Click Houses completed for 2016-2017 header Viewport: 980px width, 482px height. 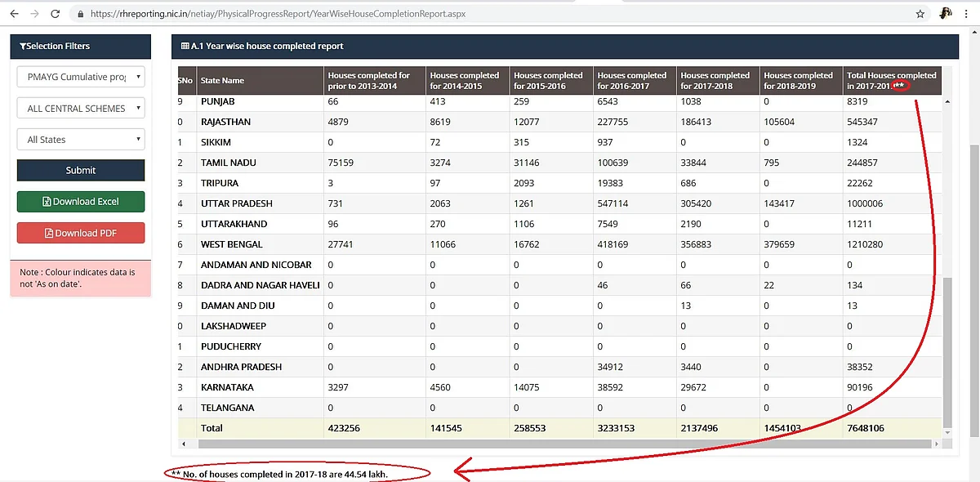click(x=635, y=80)
